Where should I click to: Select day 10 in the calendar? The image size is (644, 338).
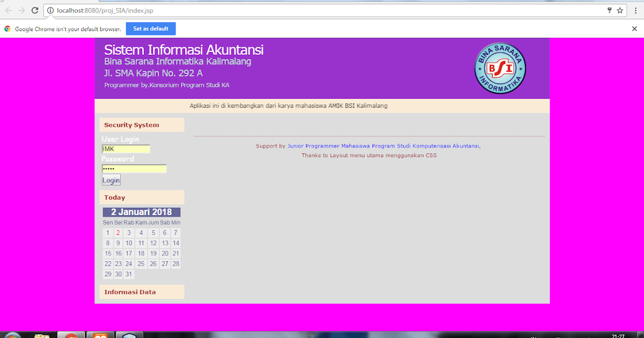click(129, 243)
